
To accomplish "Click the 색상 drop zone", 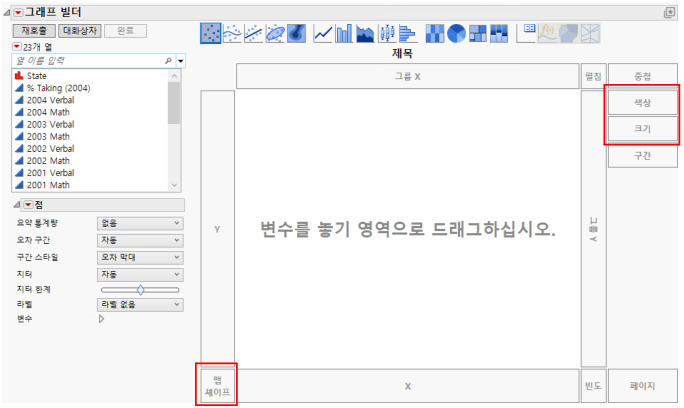I will [643, 103].
